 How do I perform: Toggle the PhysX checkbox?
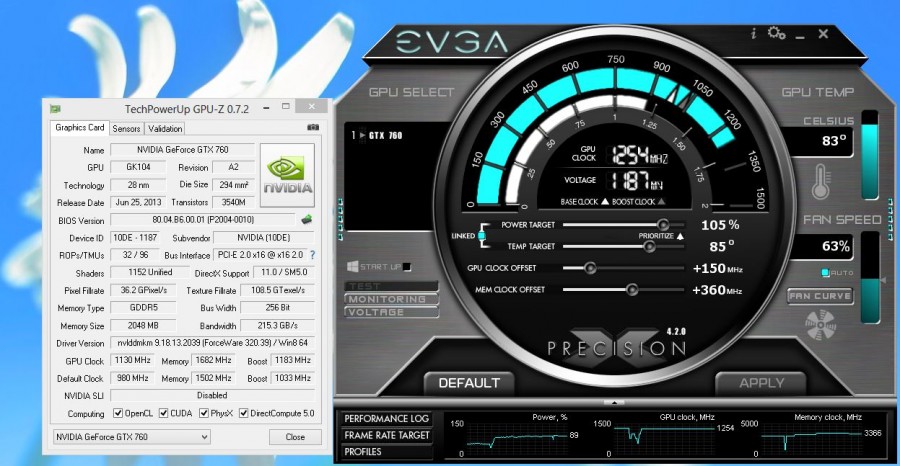[204, 413]
